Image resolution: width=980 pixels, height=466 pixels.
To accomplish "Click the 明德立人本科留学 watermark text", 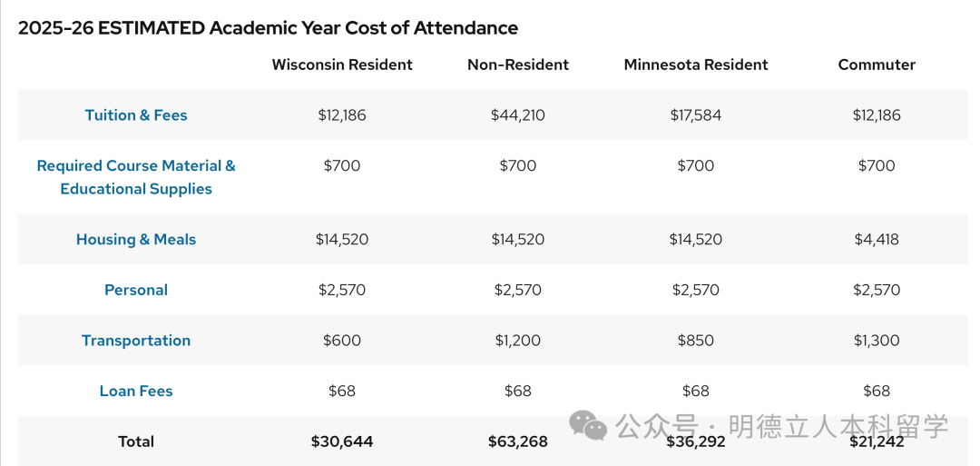I will coord(838,425).
